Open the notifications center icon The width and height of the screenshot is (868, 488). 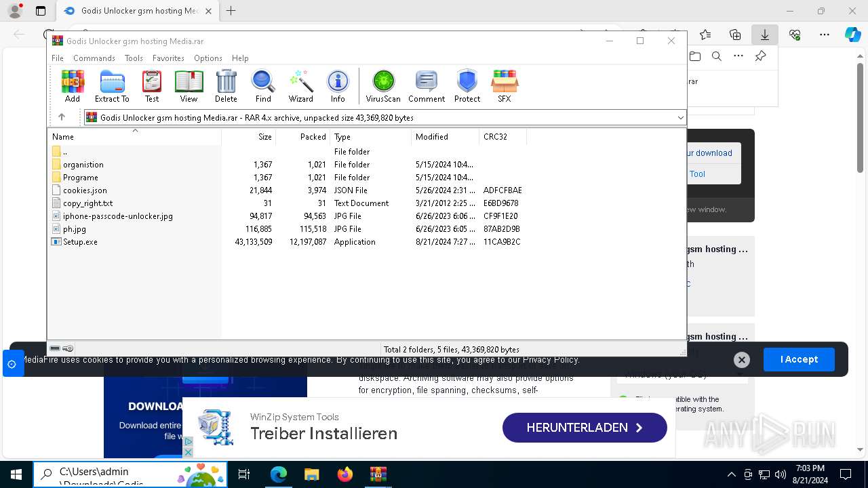click(x=846, y=474)
